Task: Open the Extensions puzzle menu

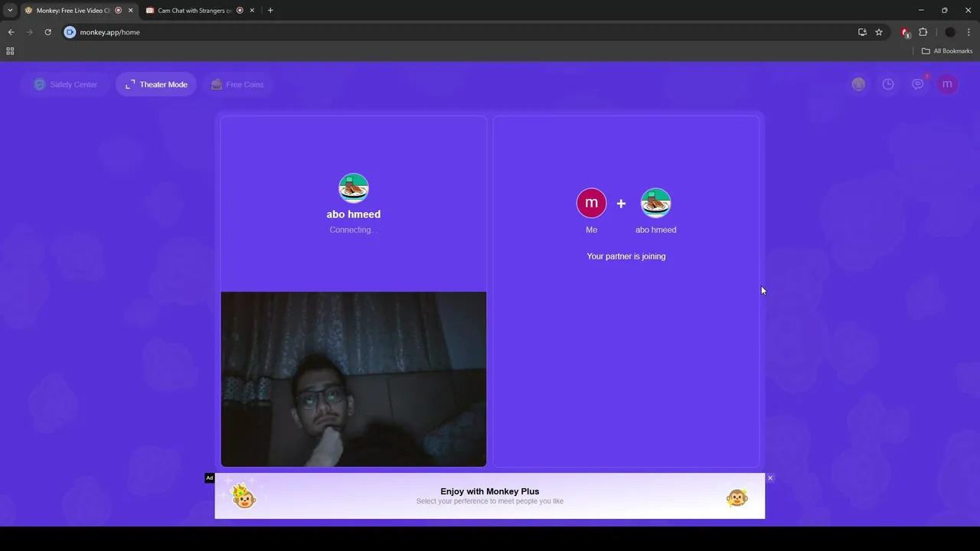Action: [x=923, y=32]
